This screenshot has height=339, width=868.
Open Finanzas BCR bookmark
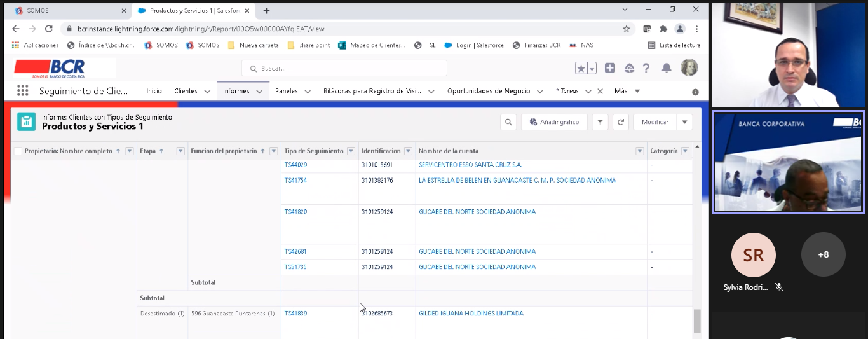[x=536, y=45]
